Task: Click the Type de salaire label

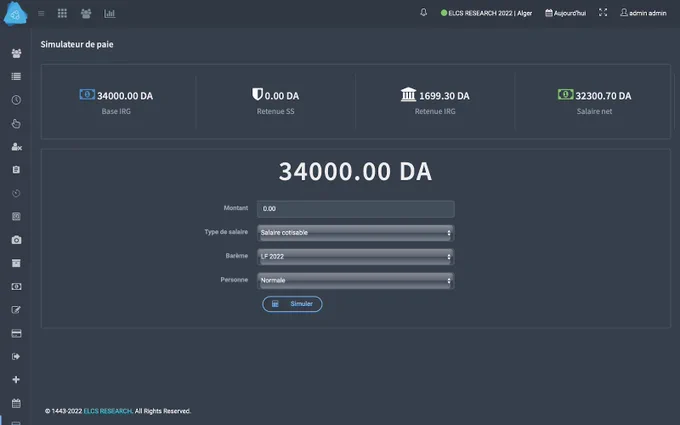Action: 226,232
